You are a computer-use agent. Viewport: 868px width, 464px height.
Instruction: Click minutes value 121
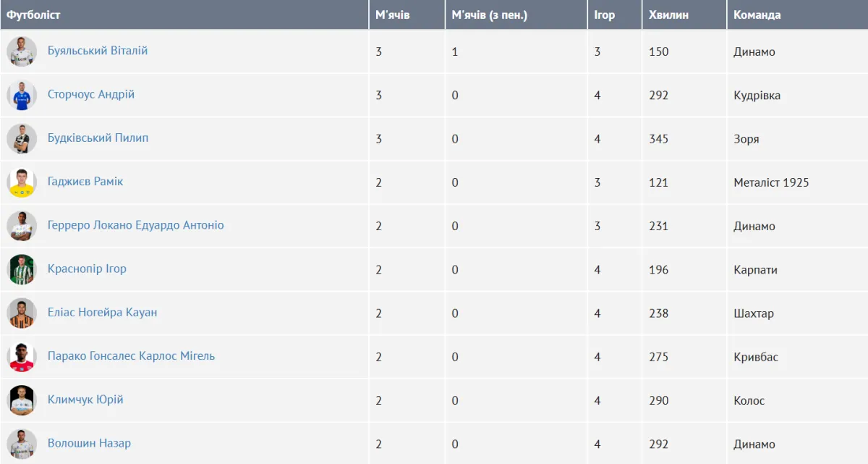[659, 182]
